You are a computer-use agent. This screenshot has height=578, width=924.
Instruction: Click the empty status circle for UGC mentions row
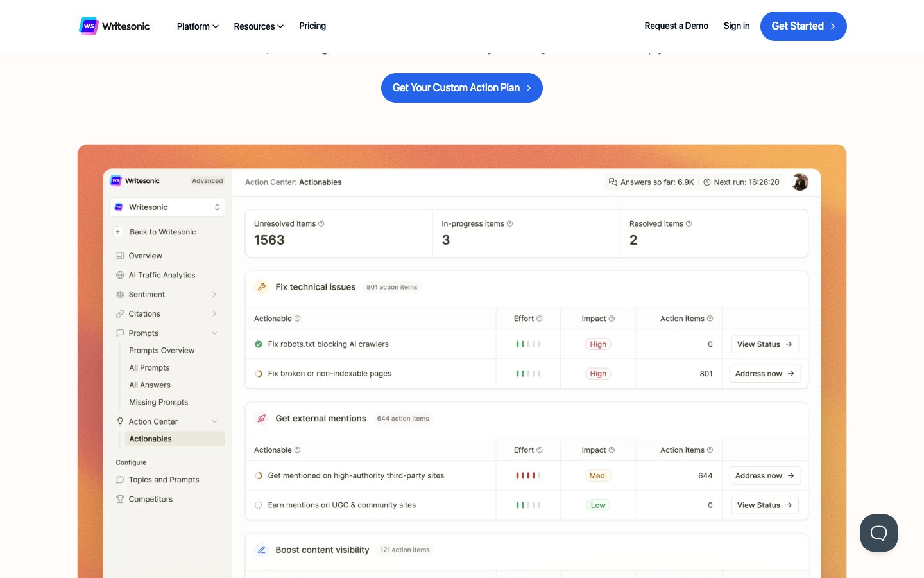pos(259,505)
